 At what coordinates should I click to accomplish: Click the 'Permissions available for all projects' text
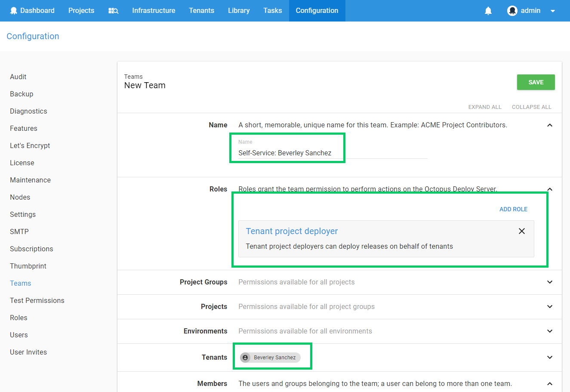click(x=296, y=282)
